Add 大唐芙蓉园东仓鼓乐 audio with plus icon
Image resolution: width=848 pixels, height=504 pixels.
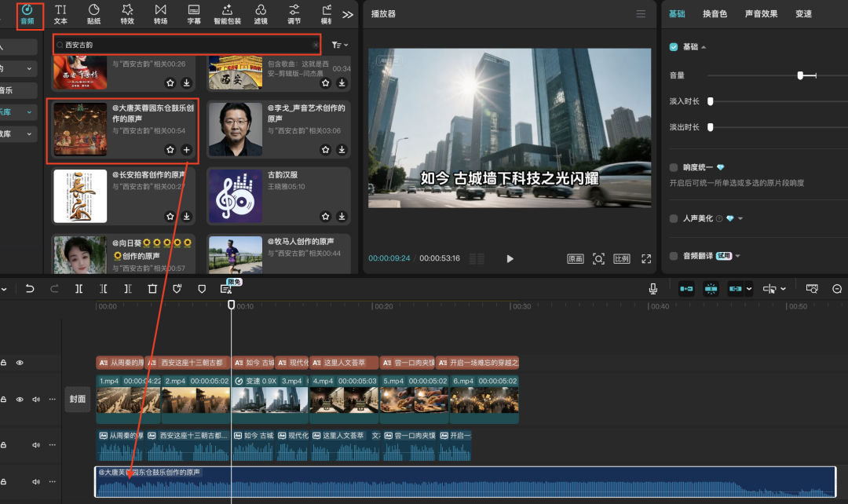coord(187,149)
